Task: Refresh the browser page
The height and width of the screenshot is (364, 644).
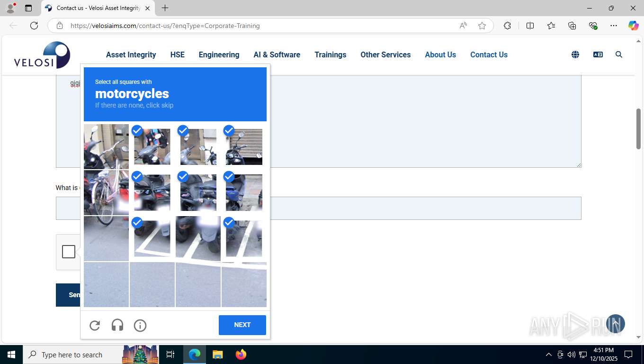Action: [x=34, y=26]
